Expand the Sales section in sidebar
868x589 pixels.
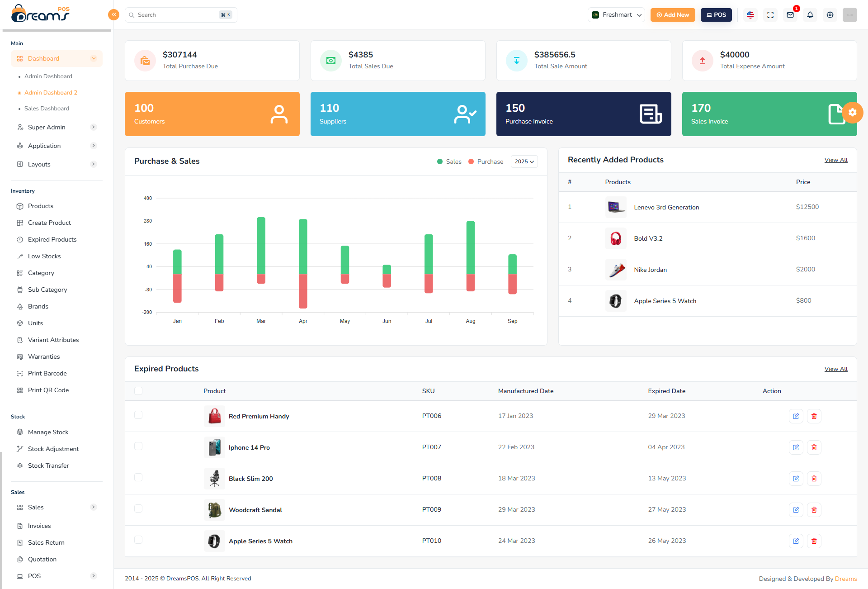coord(36,507)
